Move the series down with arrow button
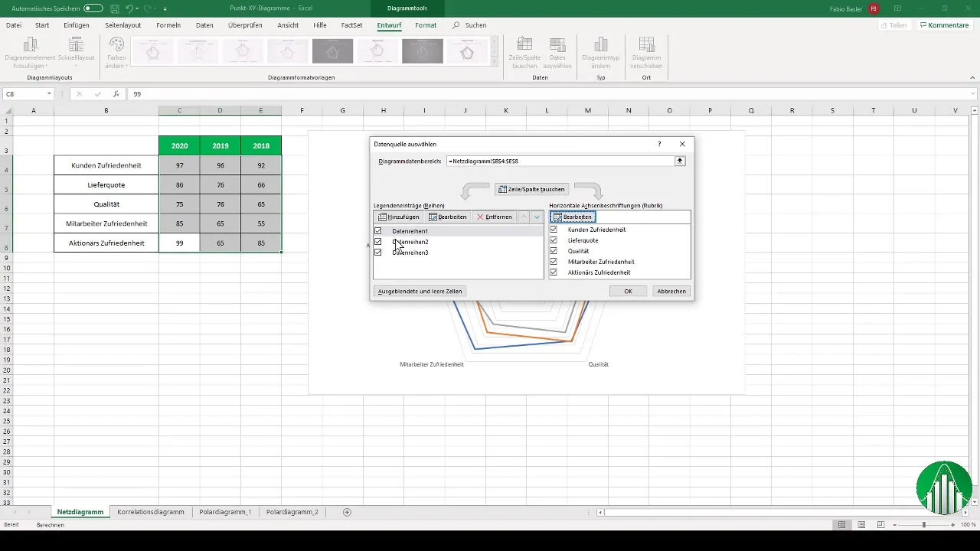980x551 pixels. coord(537,217)
